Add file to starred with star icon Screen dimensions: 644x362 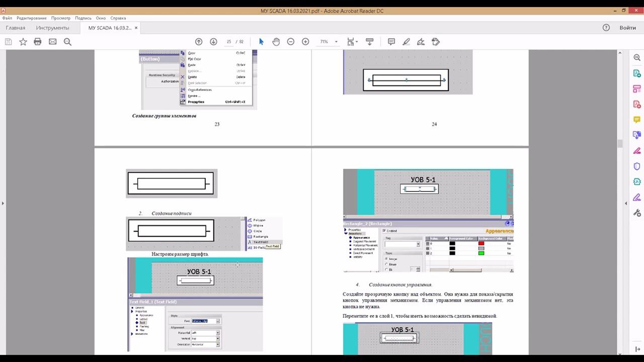click(x=23, y=42)
